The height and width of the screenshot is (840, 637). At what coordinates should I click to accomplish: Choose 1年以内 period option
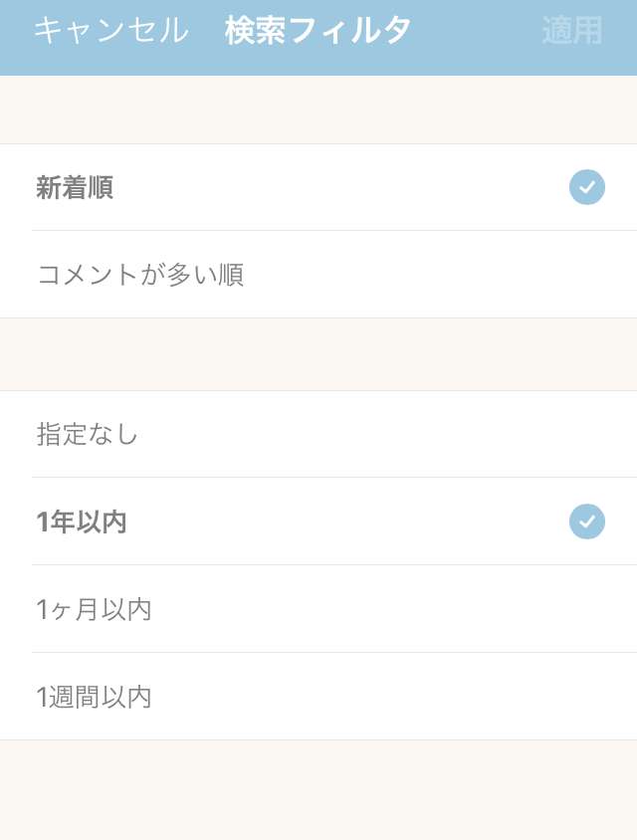tap(318, 522)
